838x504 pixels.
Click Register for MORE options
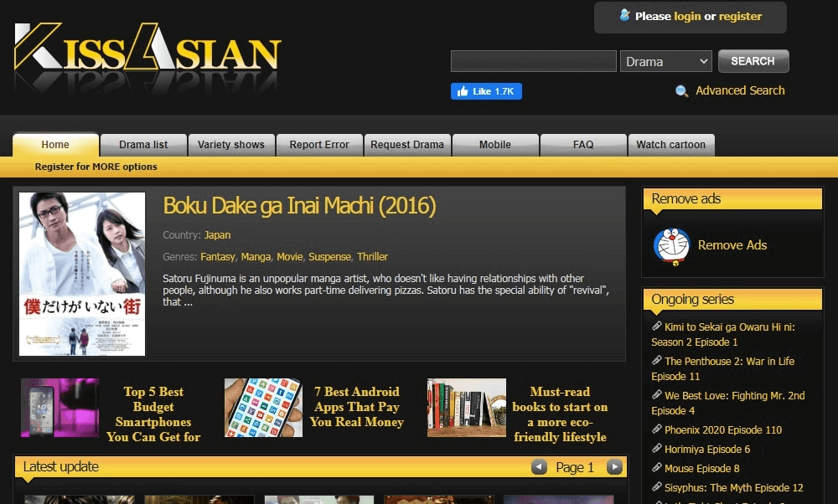pos(96,167)
